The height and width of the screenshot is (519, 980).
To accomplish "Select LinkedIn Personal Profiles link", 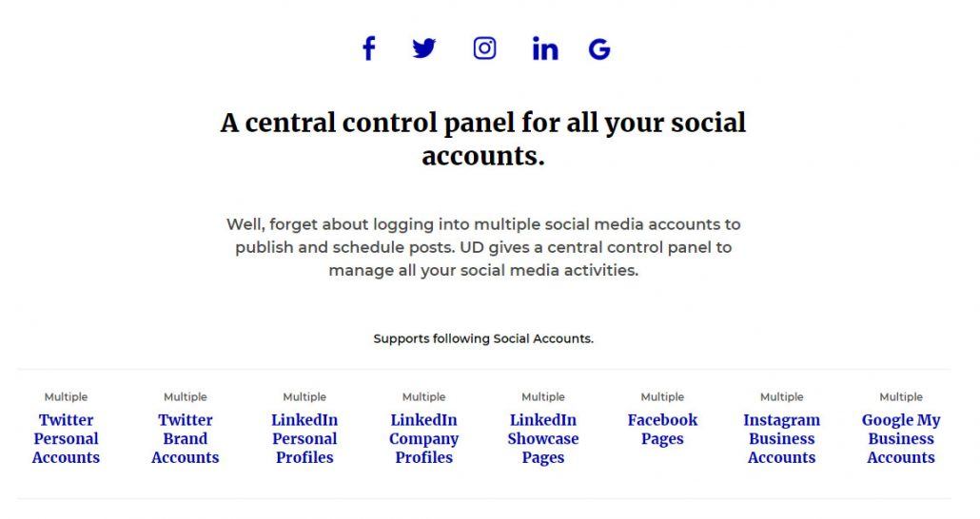I will click(304, 438).
